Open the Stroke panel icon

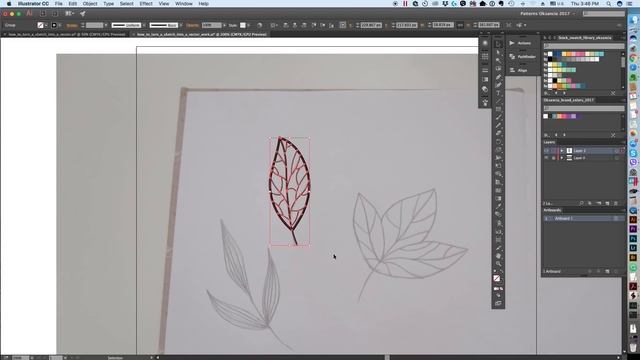(x=485, y=70)
